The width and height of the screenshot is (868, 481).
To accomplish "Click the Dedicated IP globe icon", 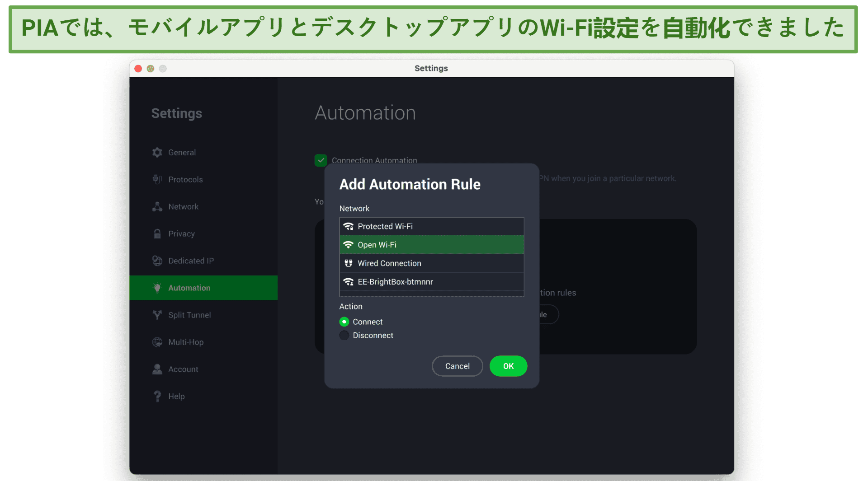I will tap(157, 261).
